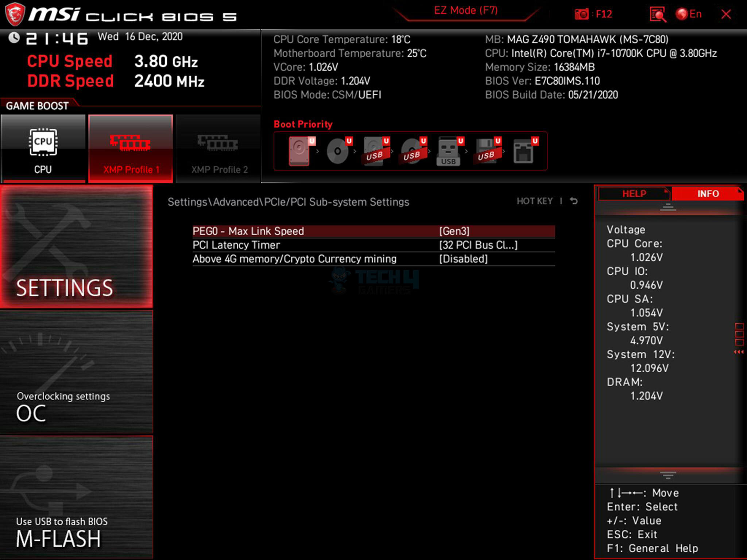The image size is (747, 560).
Task: Click the bottom handle of the info panel
Action: (x=668, y=475)
